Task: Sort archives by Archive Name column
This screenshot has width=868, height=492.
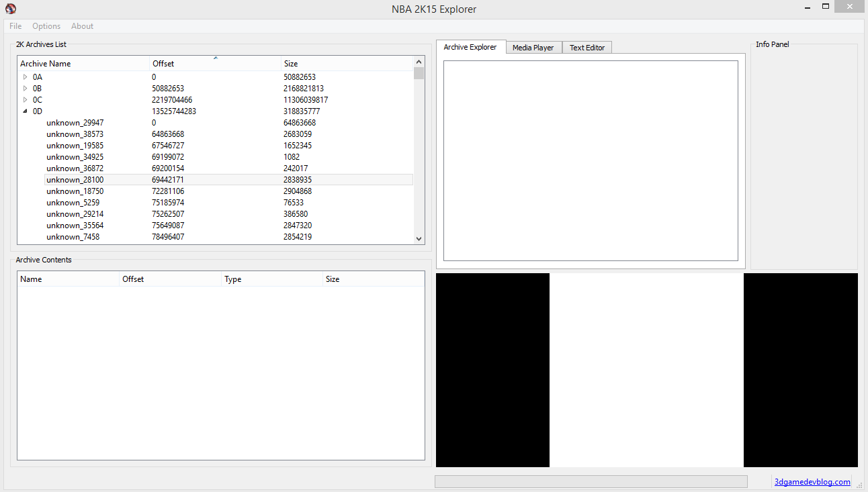Action: (83, 64)
